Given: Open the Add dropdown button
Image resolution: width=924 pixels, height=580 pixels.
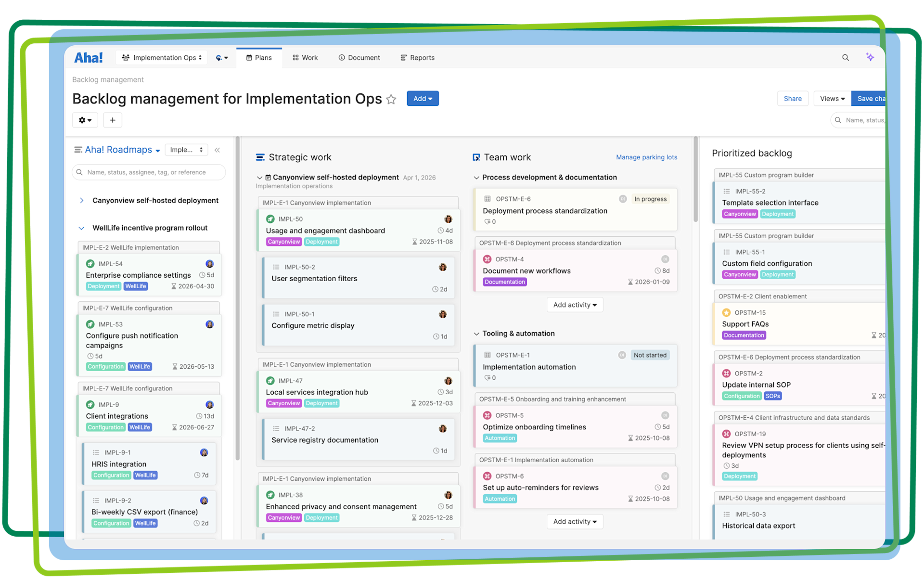Looking at the screenshot, I should pos(423,99).
